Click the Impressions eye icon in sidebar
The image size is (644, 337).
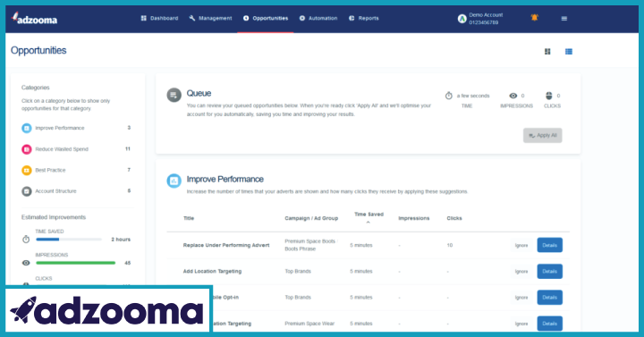[26, 263]
